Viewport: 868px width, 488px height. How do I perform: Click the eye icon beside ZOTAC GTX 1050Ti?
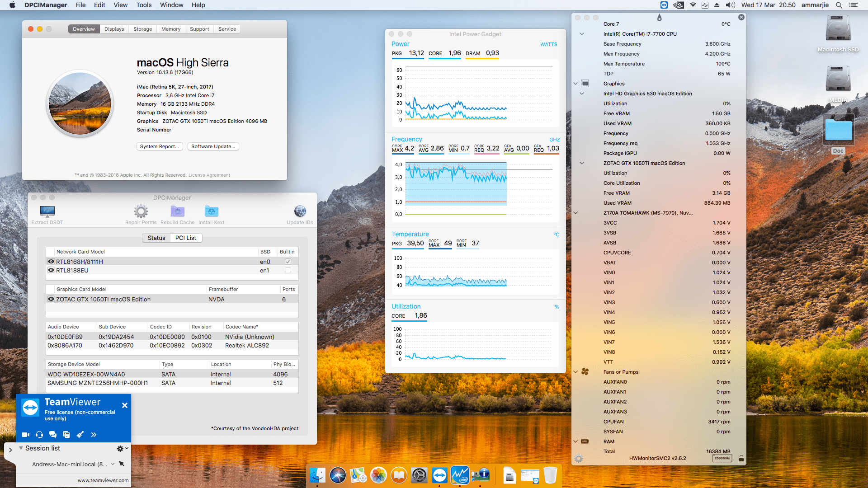click(x=51, y=299)
